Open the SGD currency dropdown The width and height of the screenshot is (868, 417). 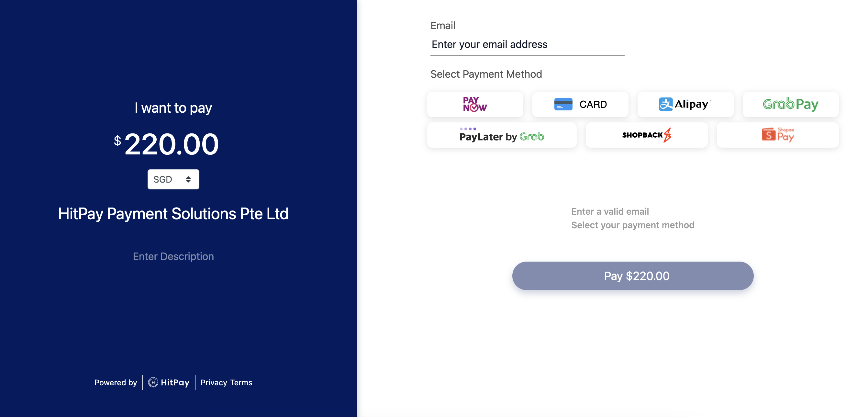[x=173, y=179]
